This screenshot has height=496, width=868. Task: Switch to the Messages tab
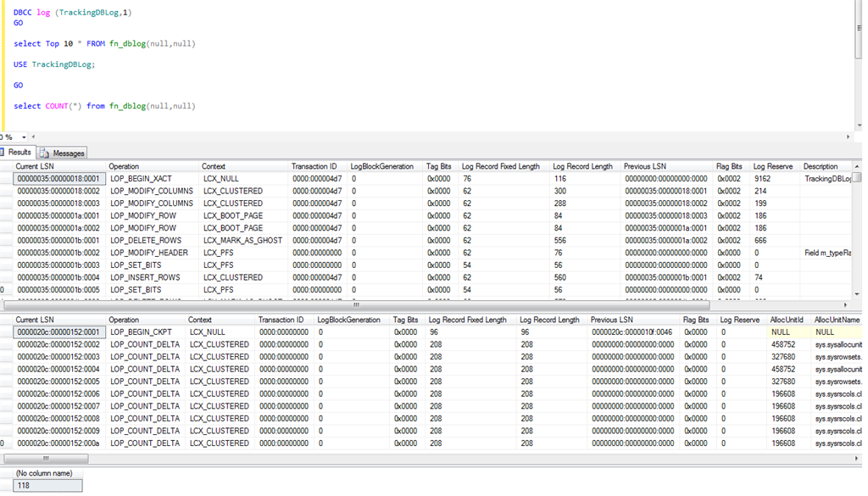[x=68, y=153]
